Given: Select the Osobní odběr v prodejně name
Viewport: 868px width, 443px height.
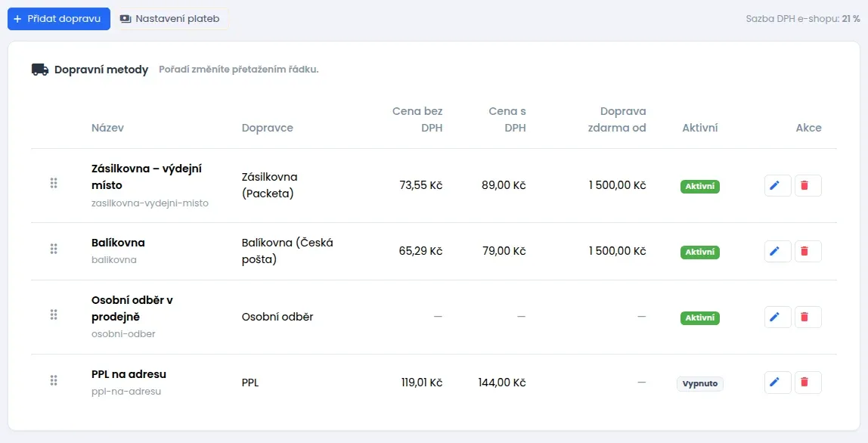Looking at the screenshot, I should point(132,308).
